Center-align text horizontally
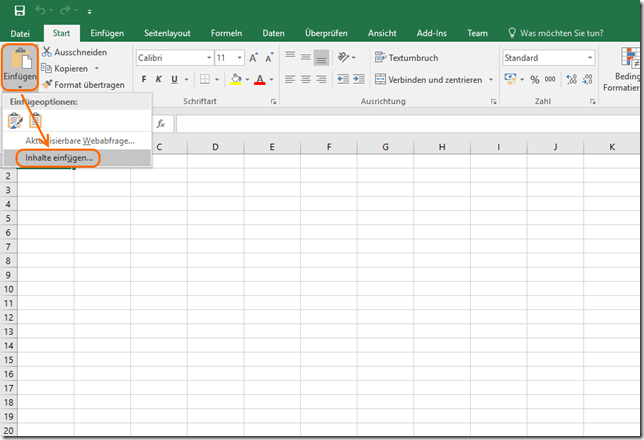This screenshot has width=644, height=440. pyautogui.click(x=305, y=79)
